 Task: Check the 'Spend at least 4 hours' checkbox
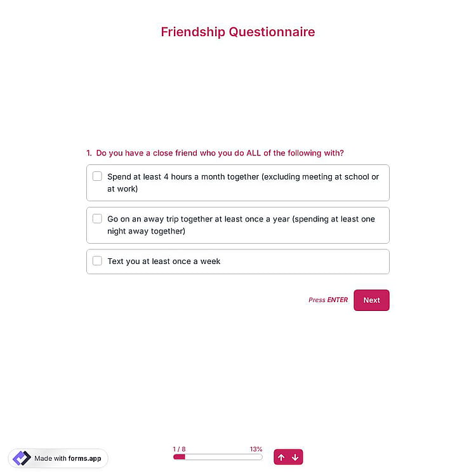97,176
